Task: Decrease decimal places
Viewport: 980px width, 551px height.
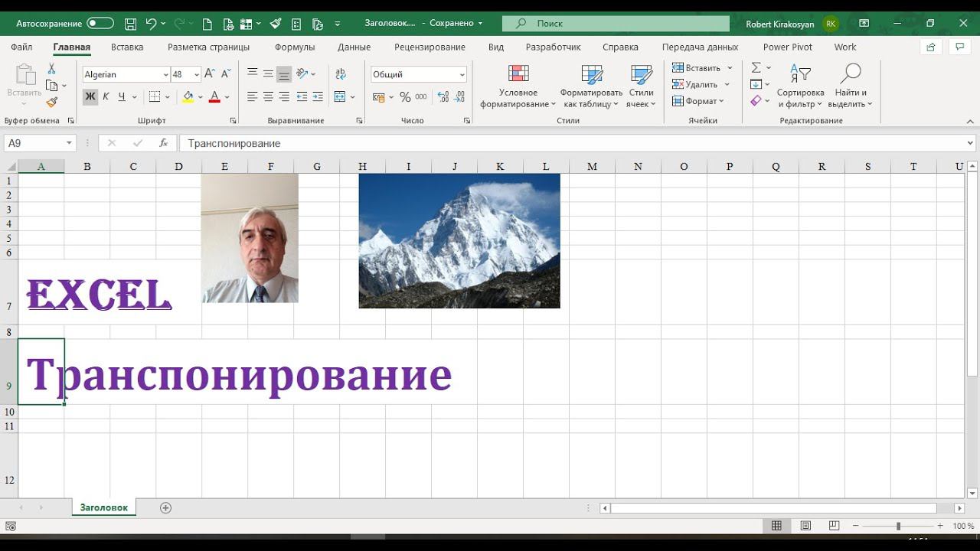Action: point(459,97)
